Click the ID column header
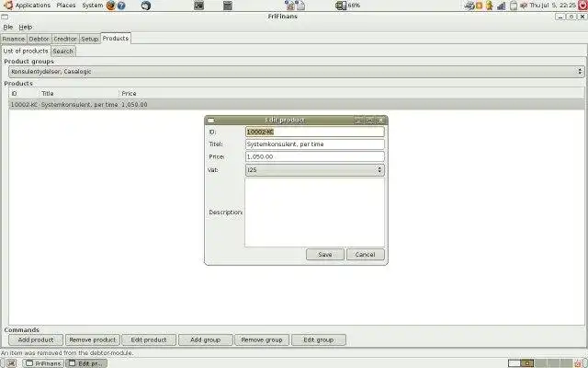This screenshot has height=368, width=588. [x=23, y=93]
